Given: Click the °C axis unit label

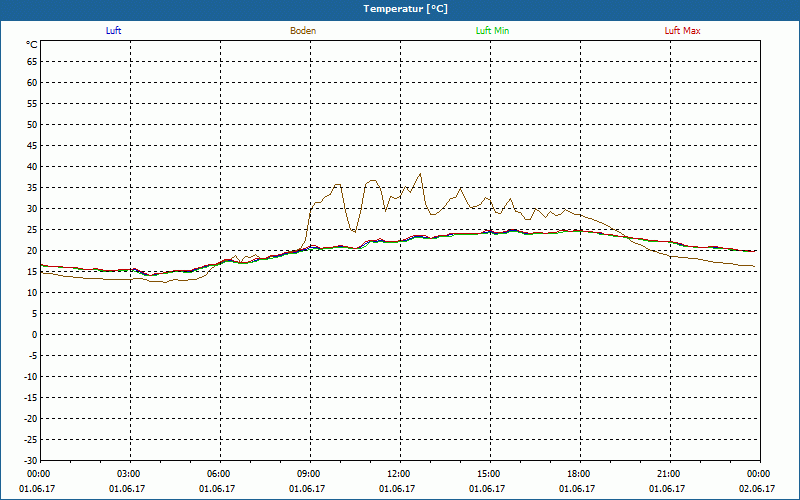Looking at the screenshot, I should click(x=32, y=45).
